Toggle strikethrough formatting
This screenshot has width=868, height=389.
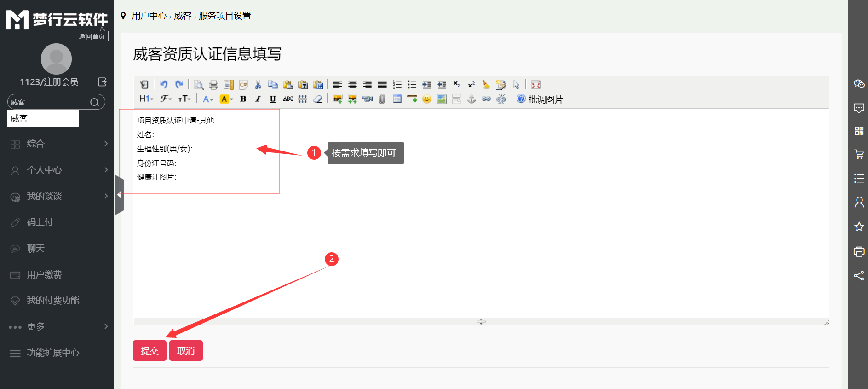coord(288,99)
